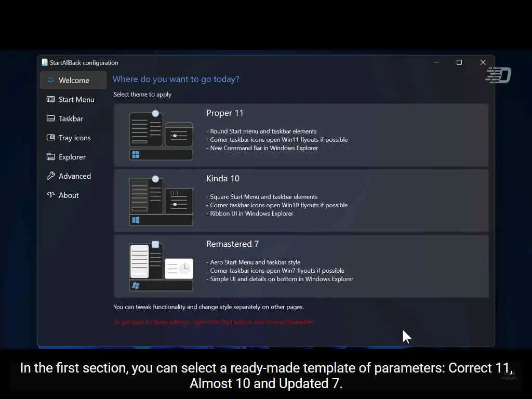Click 'Aero Start Menu and taskbar style' line
Image resolution: width=532 pixels, height=399 pixels.
coord(253,262)
